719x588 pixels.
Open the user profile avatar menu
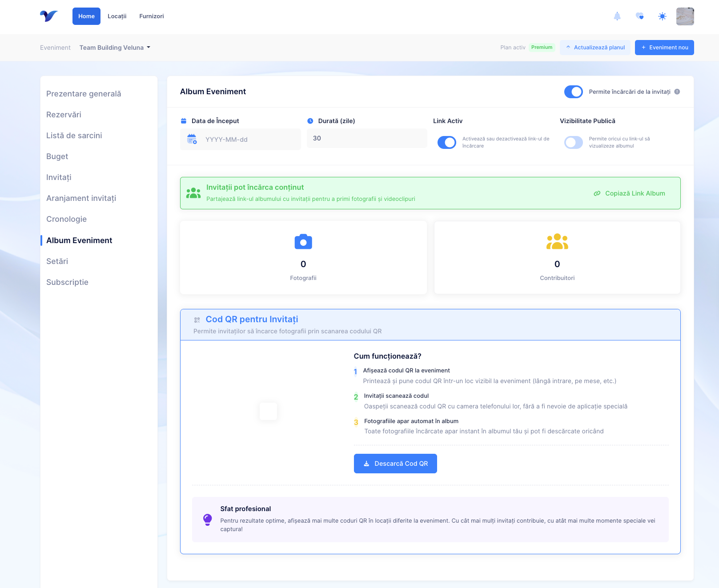(685, 16)
